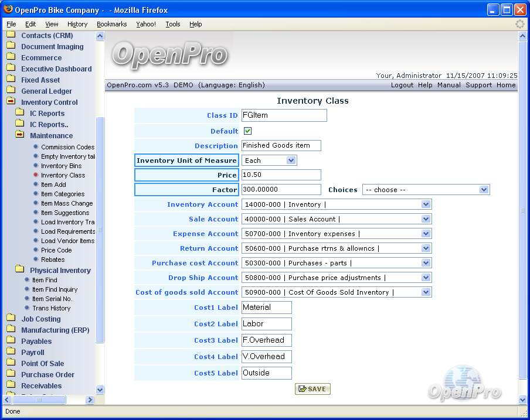
Task: Open the Cost of goods sold Account dropdown
Action: 426,292
